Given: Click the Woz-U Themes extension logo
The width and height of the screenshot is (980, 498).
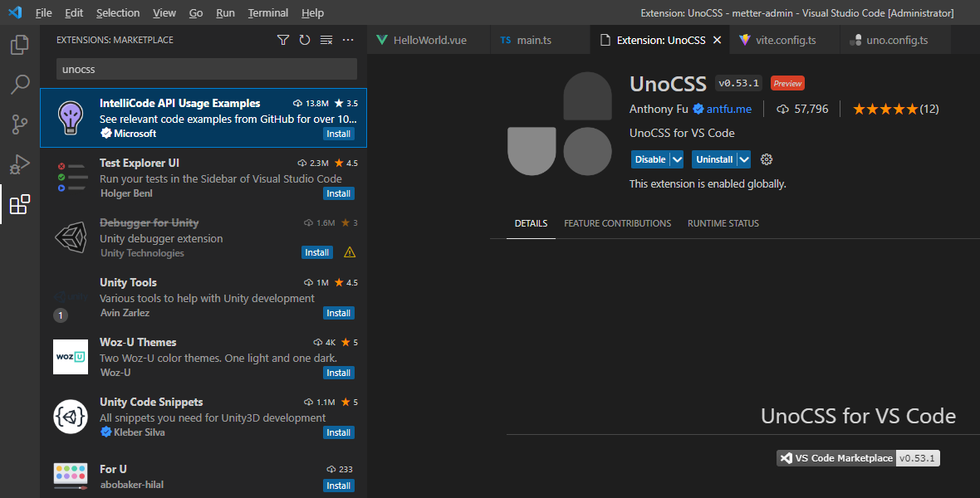Looking at the screenshot, I should tap(71, 357).
